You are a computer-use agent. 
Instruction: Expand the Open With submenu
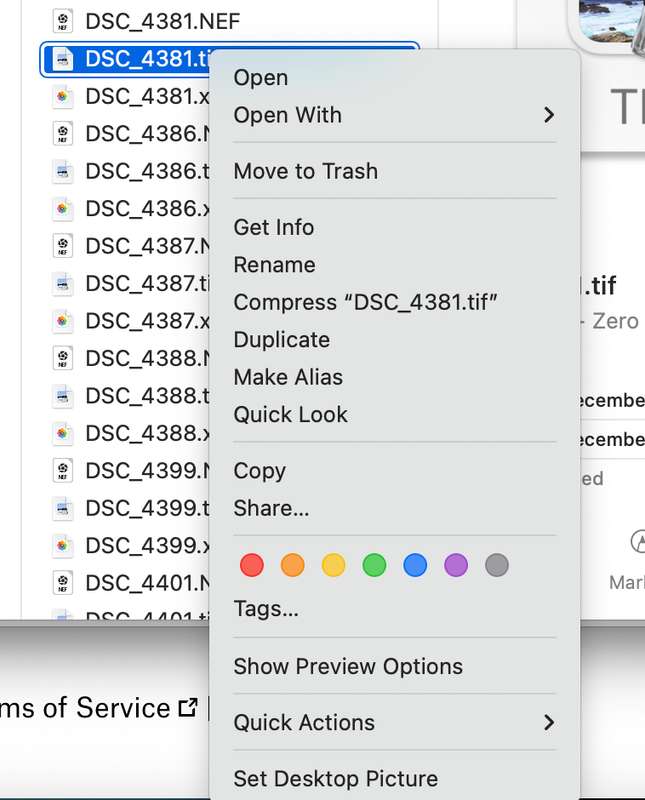(548, 115)
